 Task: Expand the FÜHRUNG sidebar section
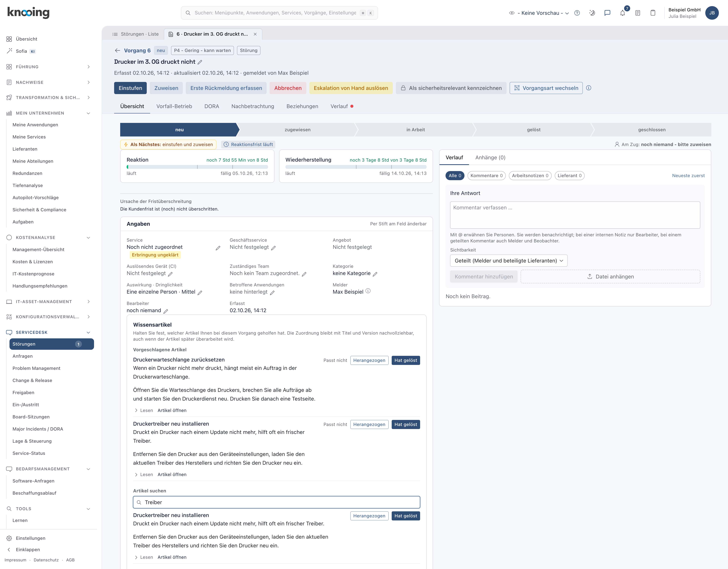[48, 67]
